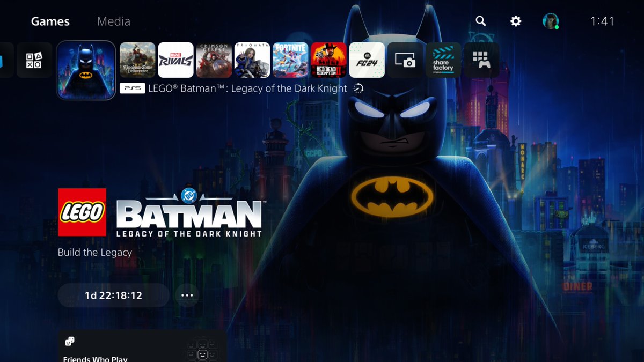This screenshot has width=644, height=362.
Task: Select the LEGO Batman game tile
Action: coord(86,70)
